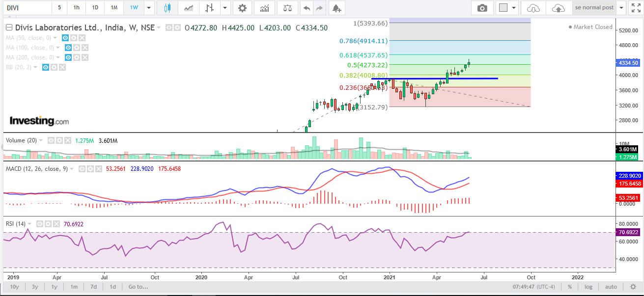This screenshot has width=644, height=296.
Task: Remove the MA 100 indicator with X
Action: click(x=84, y=48)
